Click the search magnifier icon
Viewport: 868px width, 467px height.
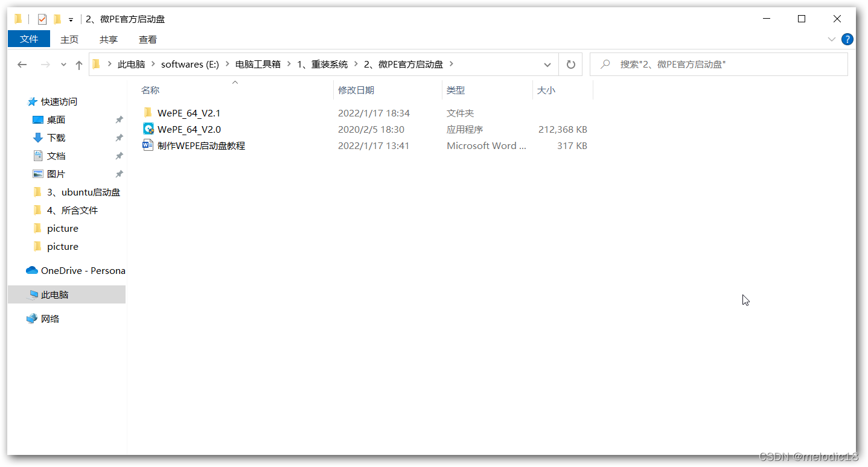(605, 64)
